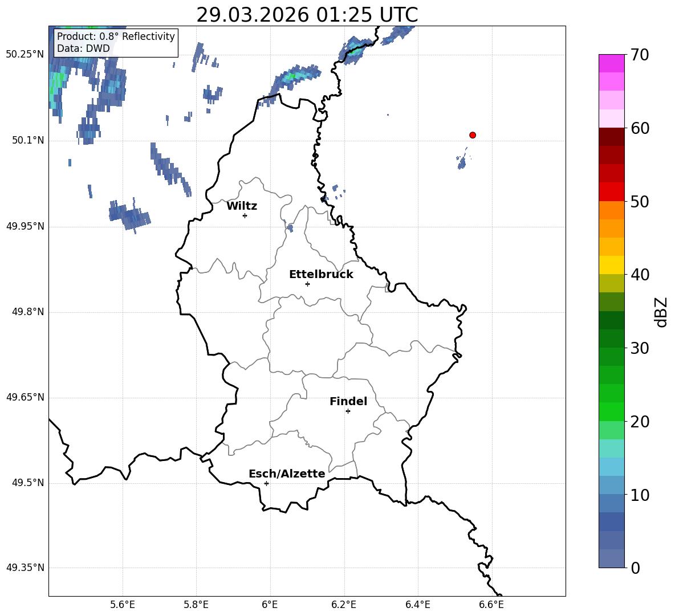The width and height of the screenshot is (675, 616).
Task: Click the yellow 40 dBZ colorbar segment
Action: pyautogui.click(x=611, y=265)
